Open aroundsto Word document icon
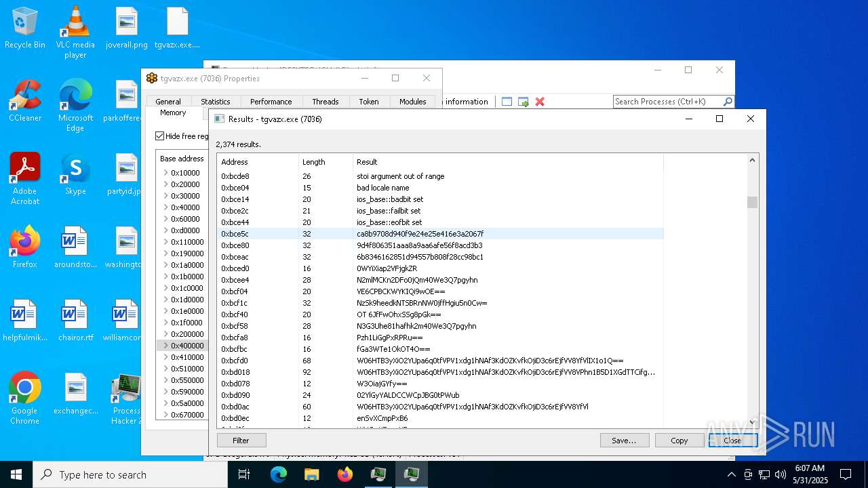The image size is (868, 488). pos(75,247)
